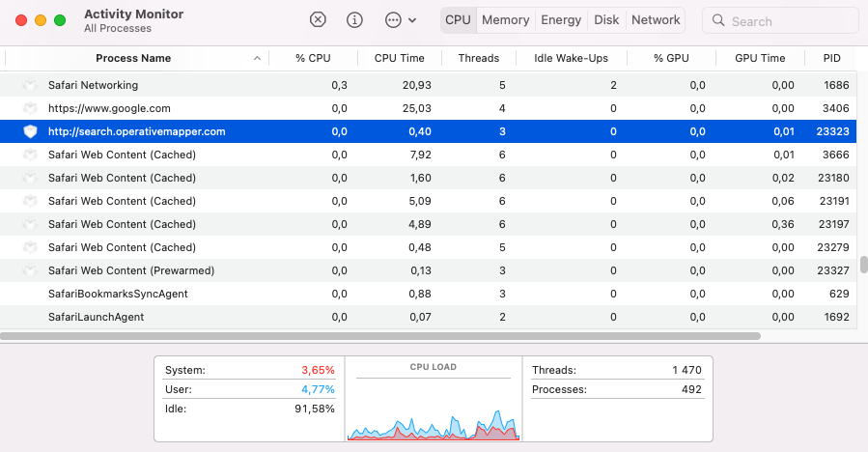
Task: Sort by % GPU column header
Action: tap(671, 58)
